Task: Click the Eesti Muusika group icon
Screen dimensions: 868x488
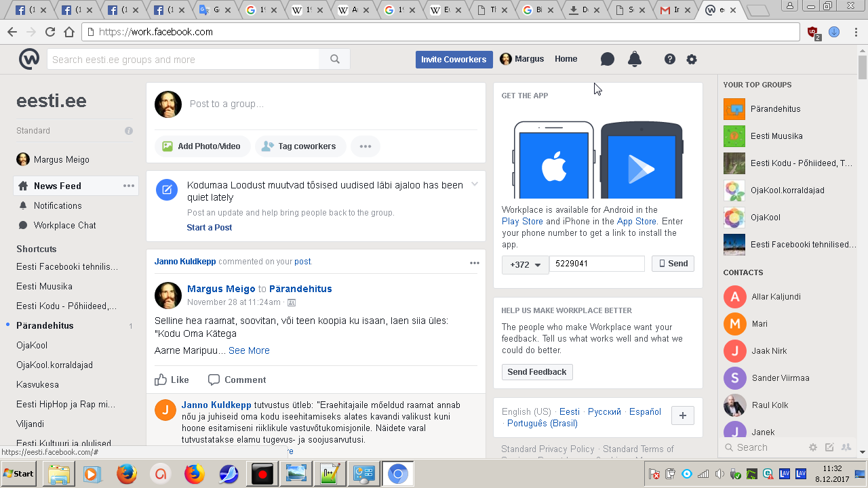Action: tap(734, 136)
